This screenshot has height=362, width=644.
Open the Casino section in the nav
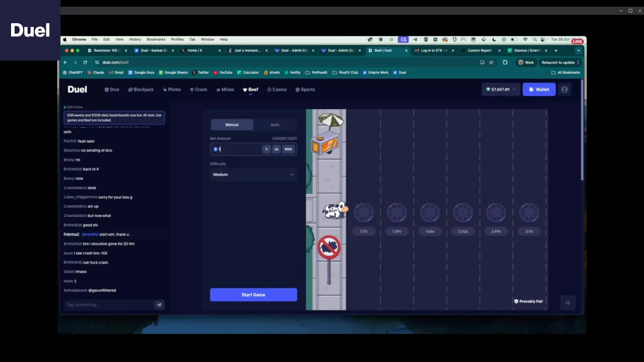[x=277, y=89]
